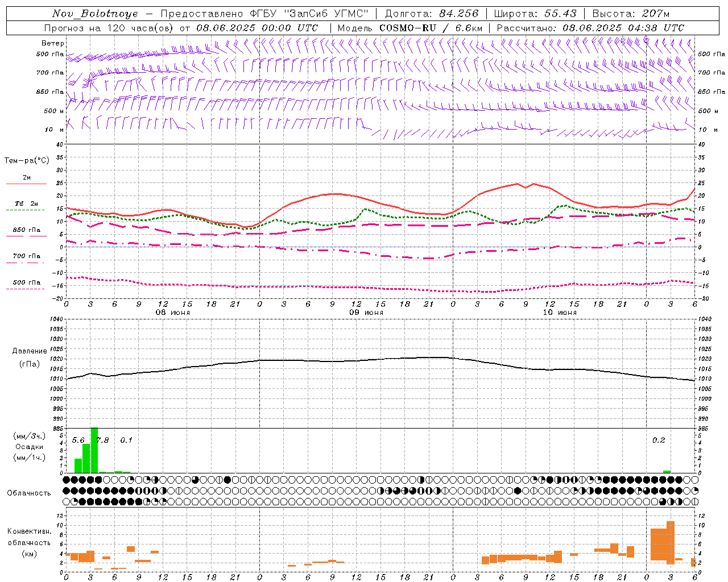Click the 'Предоставлено ФГБУ "ЗапСиб УГМС"' text

264,14
